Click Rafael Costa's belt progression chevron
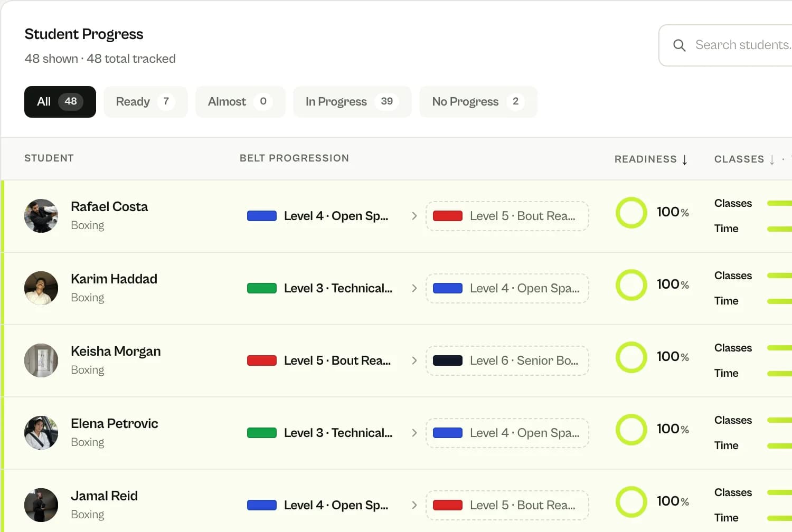Screen dimensions: 792x532 point(414,216)
